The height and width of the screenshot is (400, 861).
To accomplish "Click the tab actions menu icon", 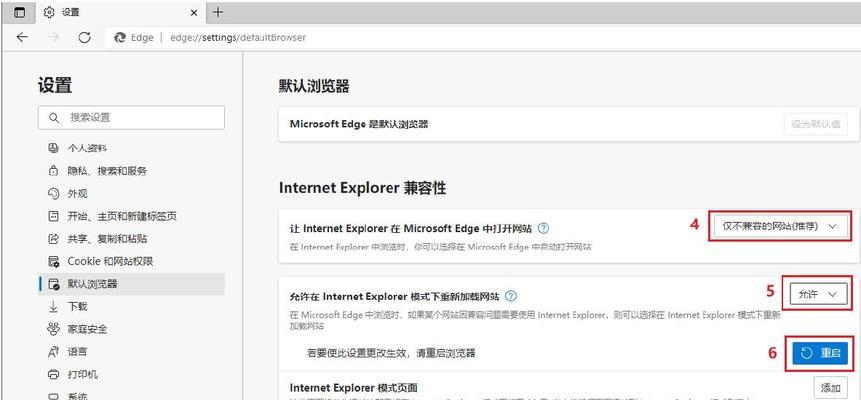I will point(19,13).
